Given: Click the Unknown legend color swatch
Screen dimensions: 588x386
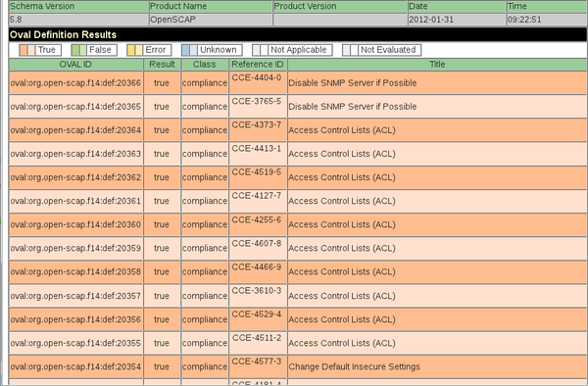Looking at the screenshot, I should click(x=189, y=50).
